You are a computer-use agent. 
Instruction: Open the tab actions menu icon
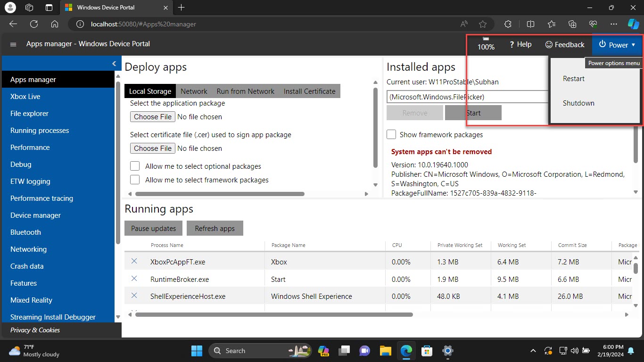coord(49,8)
